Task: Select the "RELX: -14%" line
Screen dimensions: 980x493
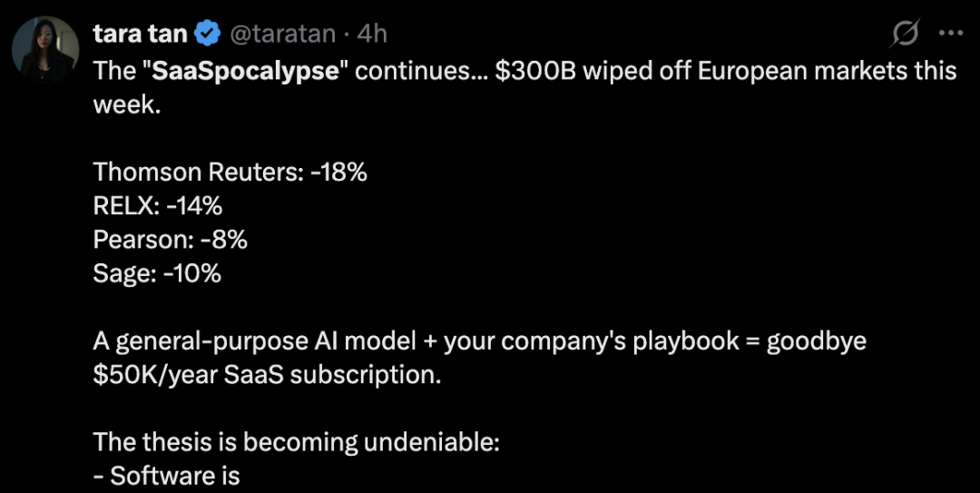Action: click(157, 205)
